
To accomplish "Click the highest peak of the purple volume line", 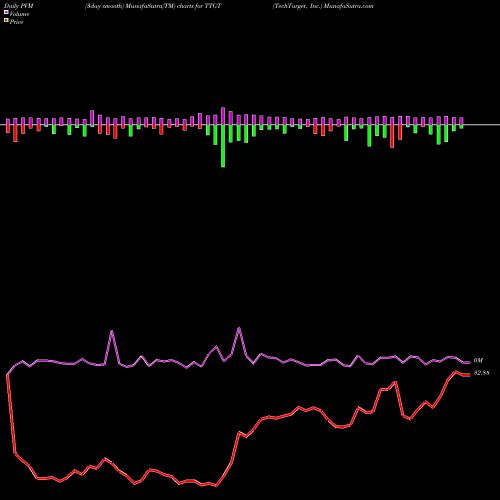I will click(x=239, y=328).
